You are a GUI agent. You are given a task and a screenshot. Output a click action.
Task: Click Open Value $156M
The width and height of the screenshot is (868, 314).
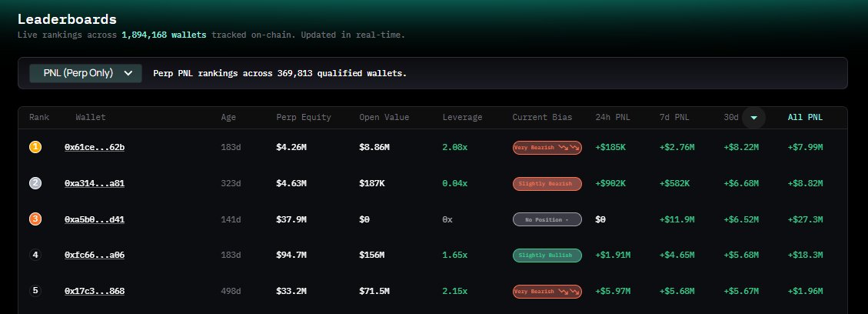[372, 256]
